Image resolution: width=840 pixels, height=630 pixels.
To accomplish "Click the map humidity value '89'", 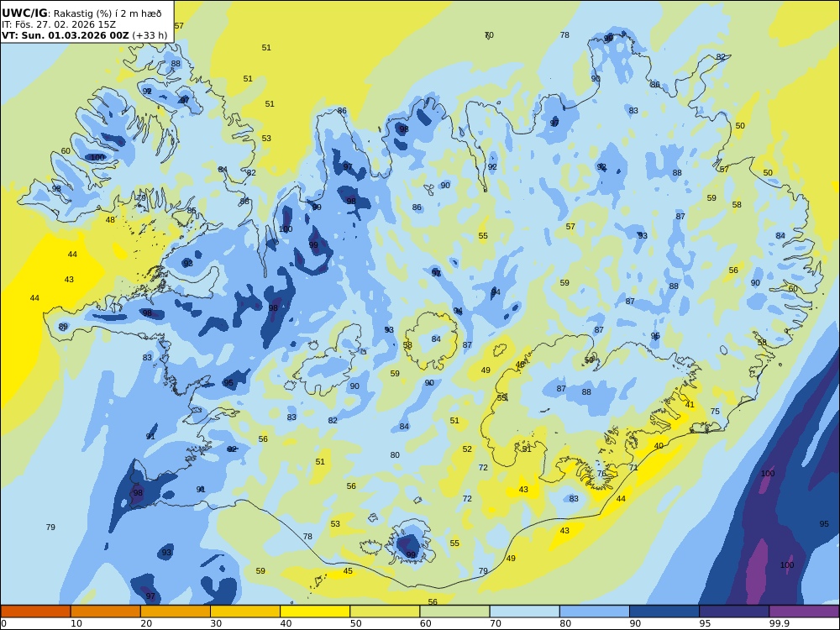I will point(63,327).
